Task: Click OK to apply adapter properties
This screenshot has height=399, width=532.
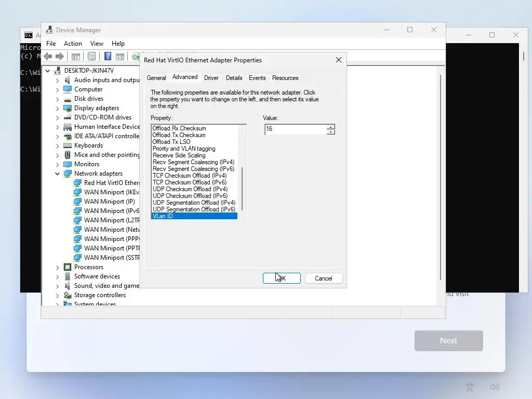Action: pyautogui.click(x=282, y=278)
